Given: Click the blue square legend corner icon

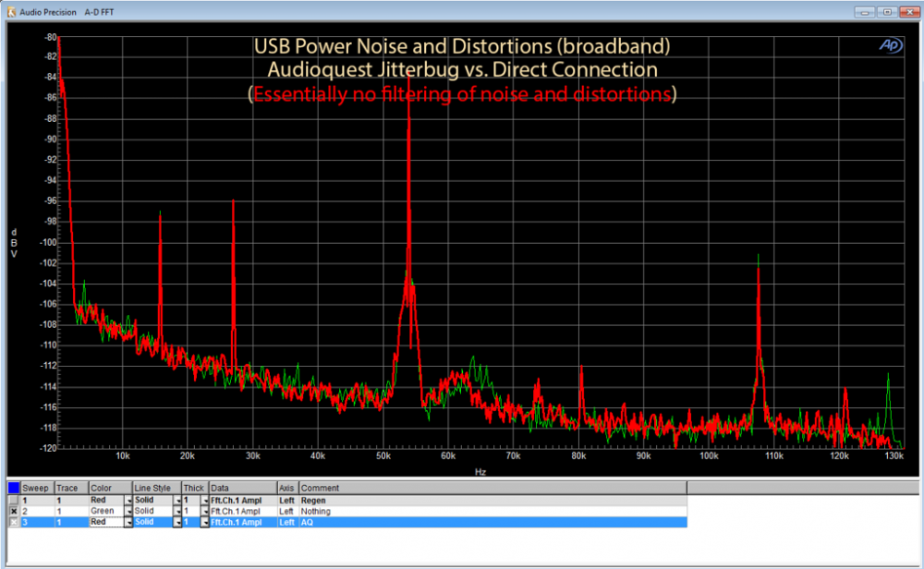Looking at the screenshot, I should coord(14,488).
